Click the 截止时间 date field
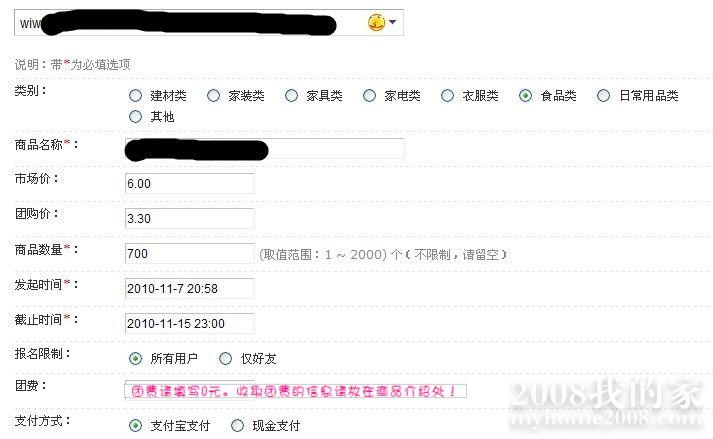The height and width of the screenshot is (439, 713). coord(190,323)
